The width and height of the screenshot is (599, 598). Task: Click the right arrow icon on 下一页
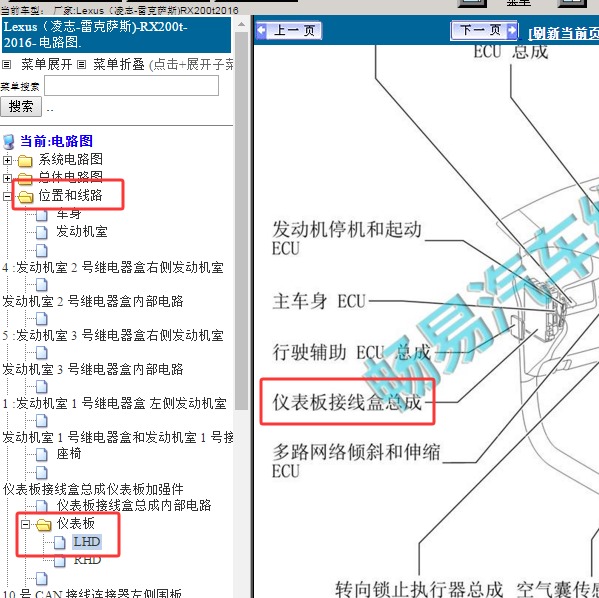tap(511, 30)
